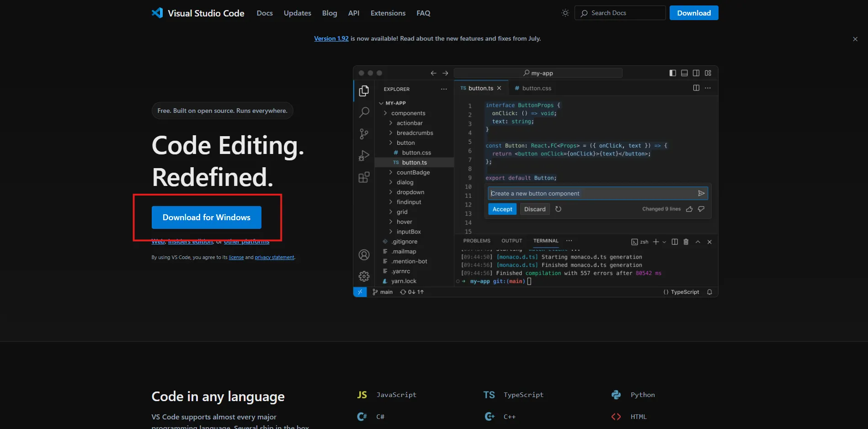Image resolution: width=868 pixels, height=429 pixels.
Task: Toggle the notifications bell in the status bar
Action: (709, 291)
